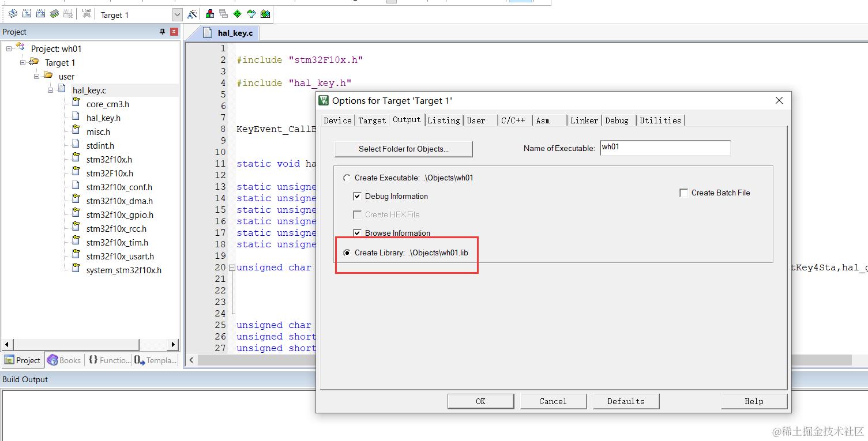The width and height of the screenshot is (868, 441).
Task: Check the Create Batch File option
Action: coord(684,193)
